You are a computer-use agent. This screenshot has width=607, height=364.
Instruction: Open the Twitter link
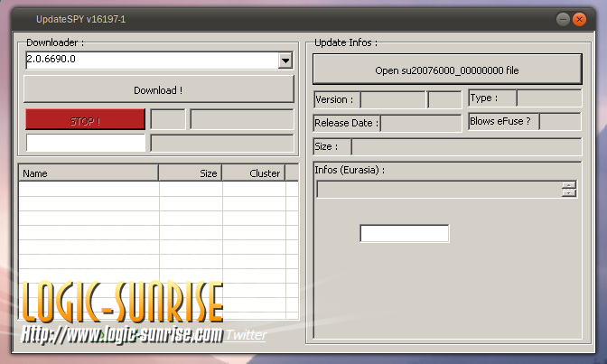[246, 335]
